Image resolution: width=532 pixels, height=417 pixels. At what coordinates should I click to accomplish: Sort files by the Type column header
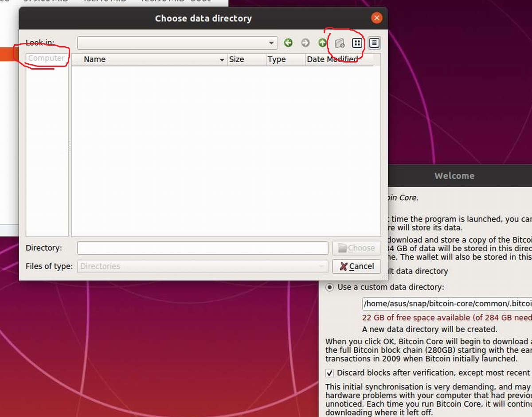tap(286, 59)
